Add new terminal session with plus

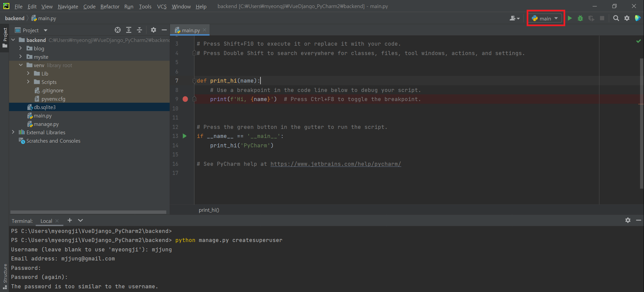pyautogui.click(x=70, y=221)
